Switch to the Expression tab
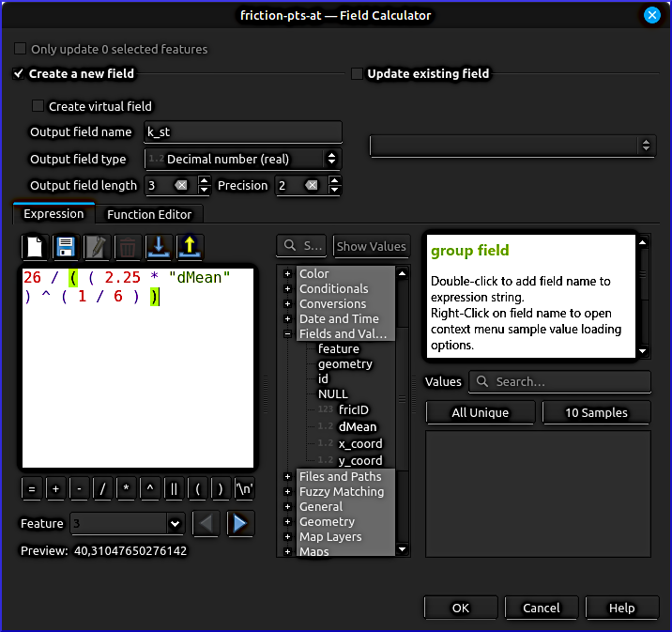This screenshot has height=632, width=672. coord(54,213)
